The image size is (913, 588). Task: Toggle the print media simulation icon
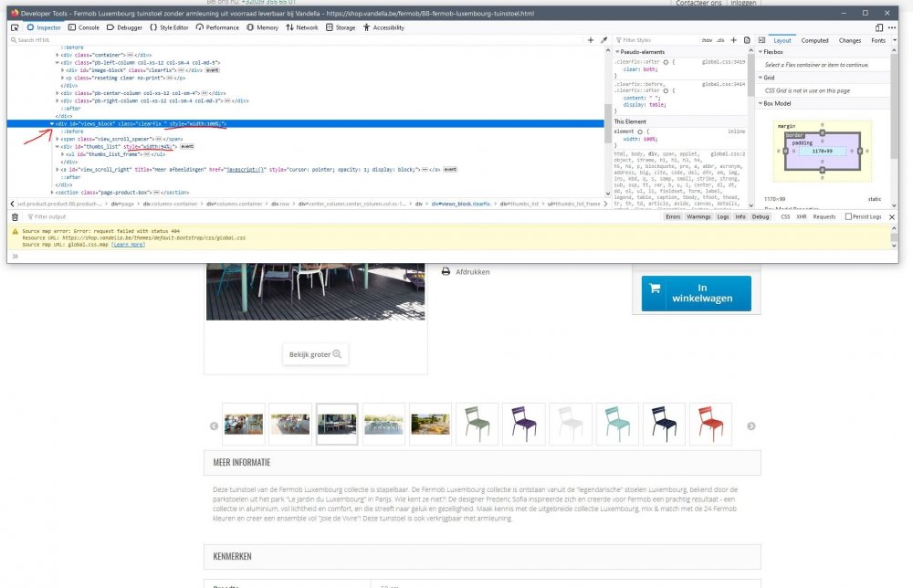(747, 40)
